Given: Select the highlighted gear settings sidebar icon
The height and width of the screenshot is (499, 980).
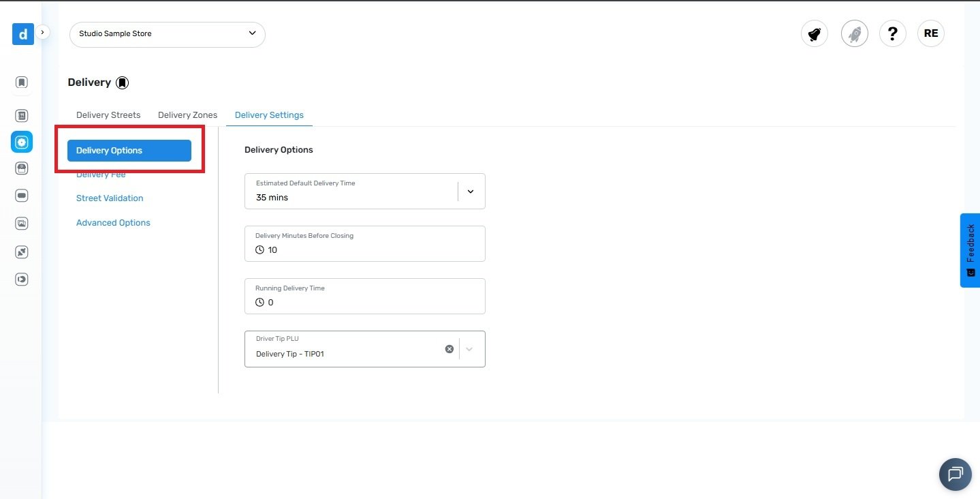Looking at the screenshot, I should pos(22,142).
